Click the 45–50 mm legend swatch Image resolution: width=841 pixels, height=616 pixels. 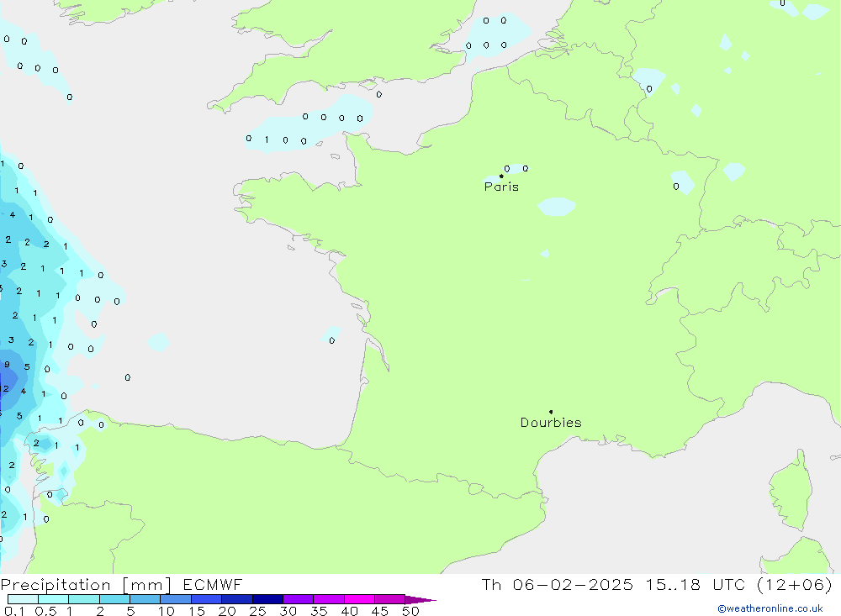coord(389,599)
